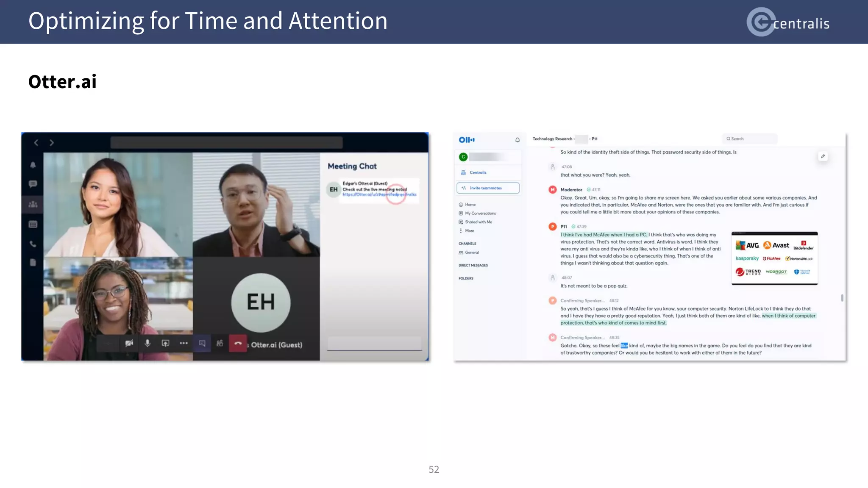Open Files icon in meeting sidebar

point(33,263)
